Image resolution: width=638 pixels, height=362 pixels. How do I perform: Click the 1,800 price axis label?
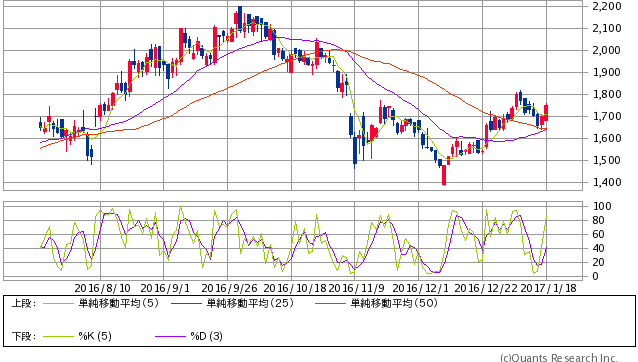(x=607, y=94)
